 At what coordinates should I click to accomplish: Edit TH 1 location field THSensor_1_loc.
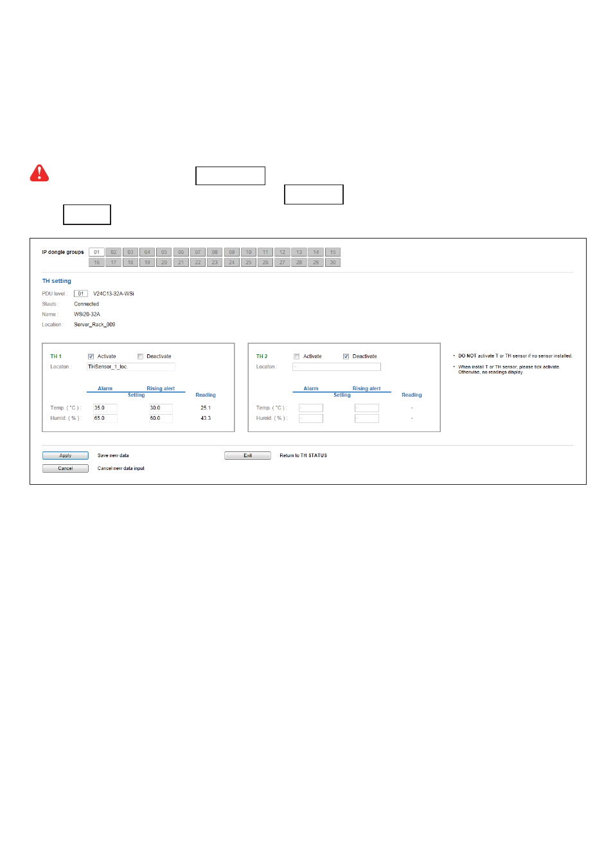click(x=131, y=366)
